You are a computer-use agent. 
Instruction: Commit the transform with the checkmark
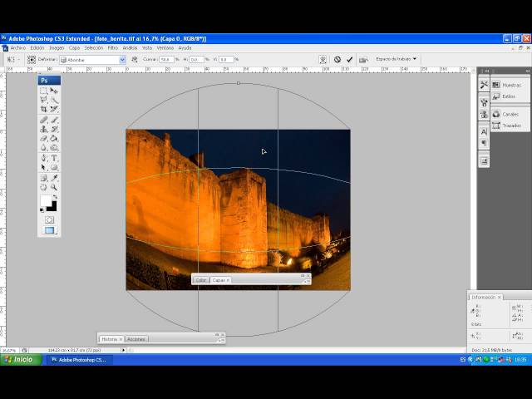click(x=349, y=59)
